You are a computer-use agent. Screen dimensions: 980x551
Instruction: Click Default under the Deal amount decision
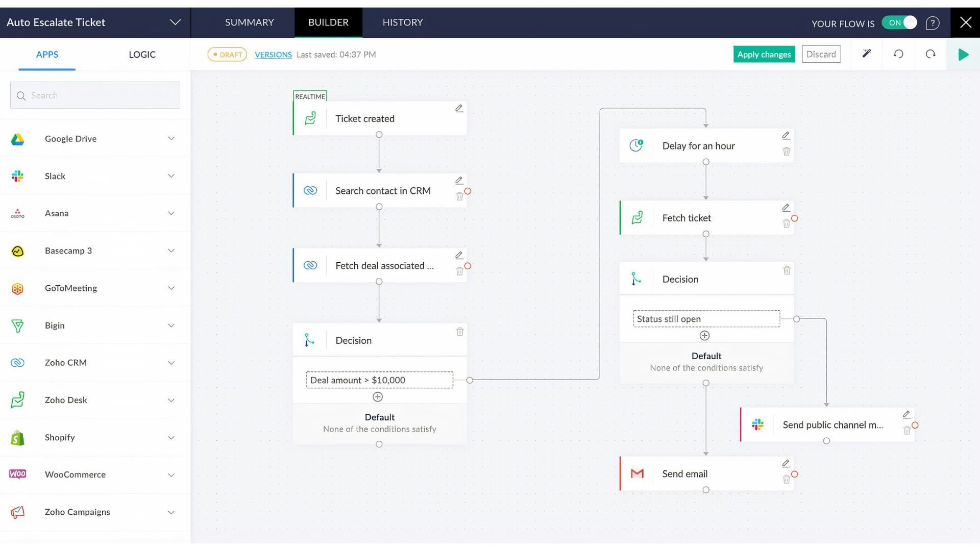[x=380, y=417]
